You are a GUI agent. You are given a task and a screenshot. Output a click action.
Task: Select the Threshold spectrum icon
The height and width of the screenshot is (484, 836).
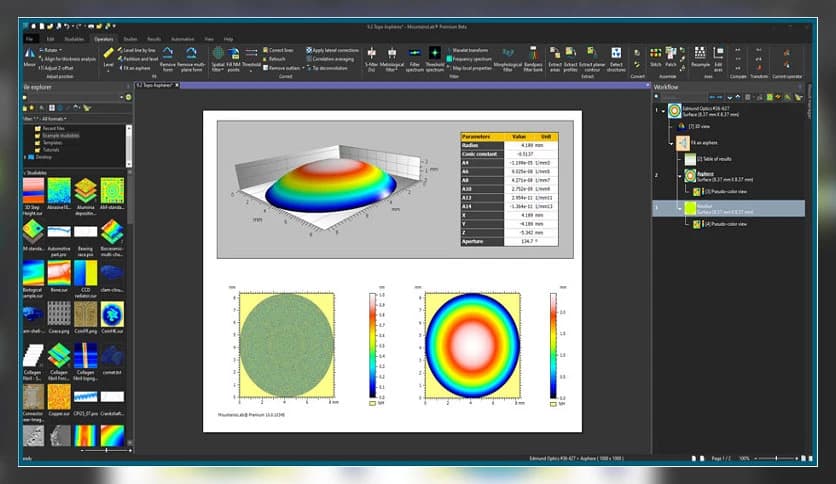coord(435,53)
